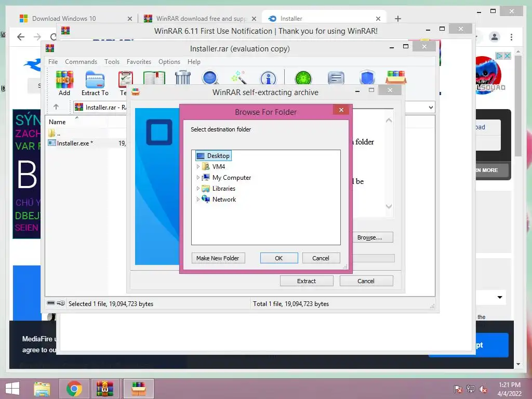Click scroll-down arrow in SFX text area
The image size is (532, 399).
pyautogui.click(x=389, y=206)
